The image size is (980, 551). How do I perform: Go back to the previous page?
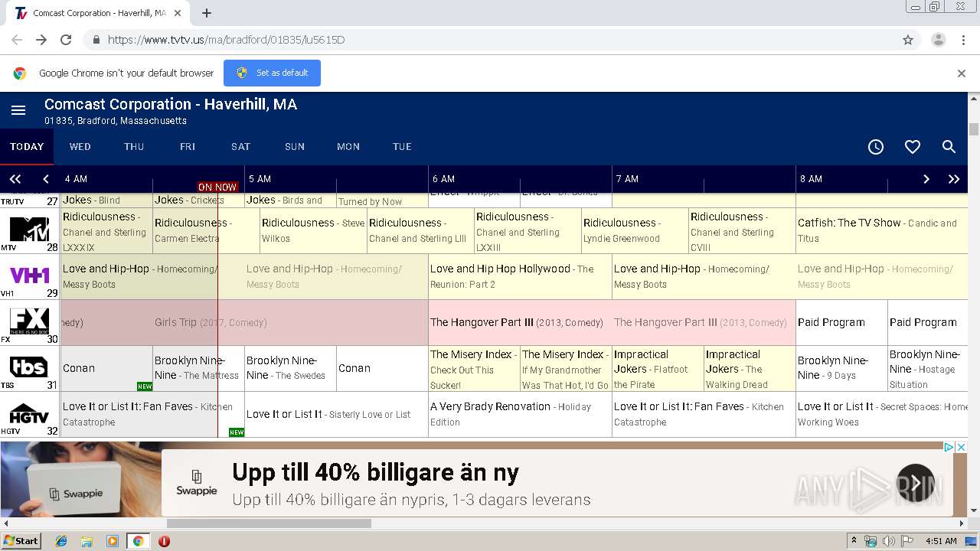tap(17, 40)
